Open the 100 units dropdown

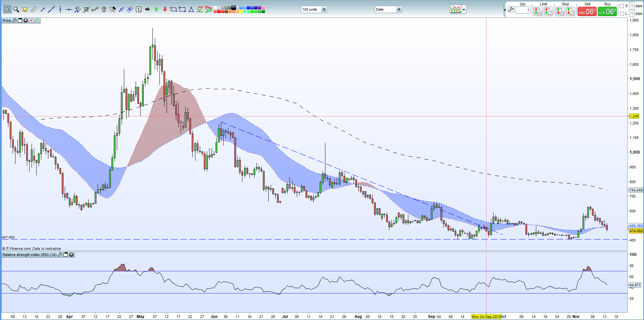pos(324,9)
